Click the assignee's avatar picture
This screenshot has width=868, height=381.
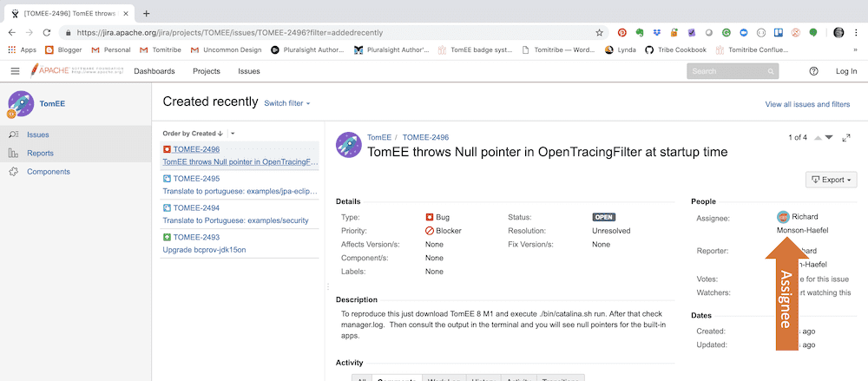click(x=783, y=216)
